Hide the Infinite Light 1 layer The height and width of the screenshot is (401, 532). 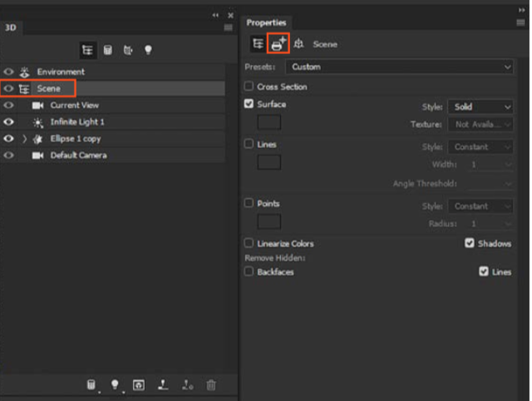[x=8, y=122]
